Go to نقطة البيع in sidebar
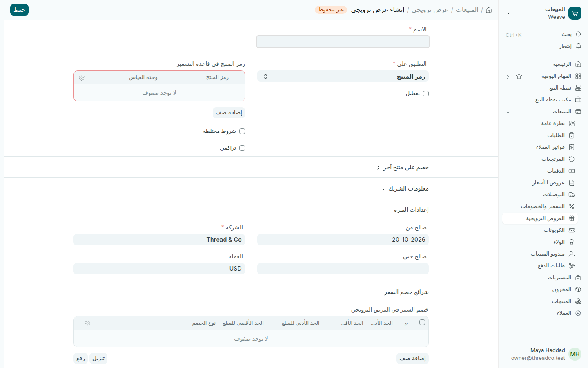The image size is (588, 368). (x=560, y=88)
